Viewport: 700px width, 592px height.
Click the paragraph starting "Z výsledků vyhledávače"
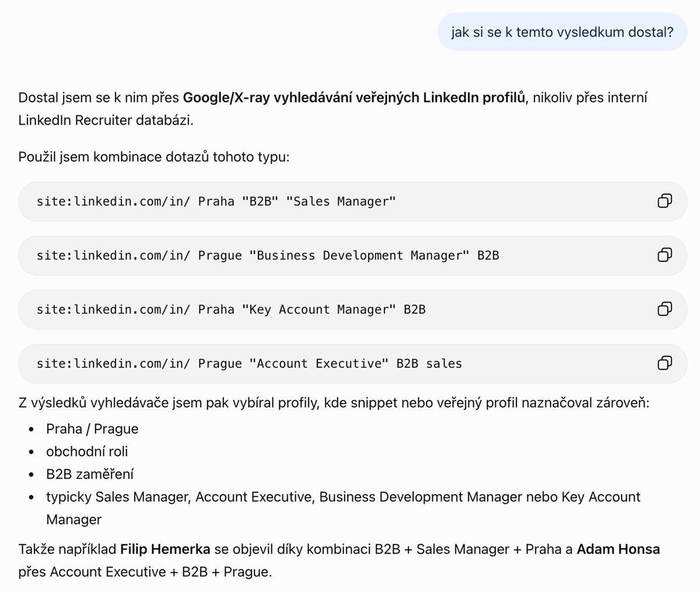tap(334, 402)
